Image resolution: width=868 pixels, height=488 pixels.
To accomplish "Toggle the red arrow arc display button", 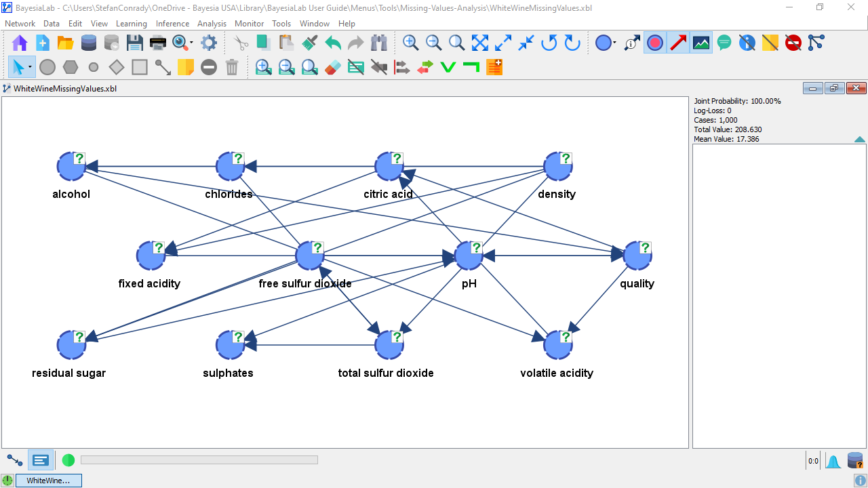I will (678, 43).
